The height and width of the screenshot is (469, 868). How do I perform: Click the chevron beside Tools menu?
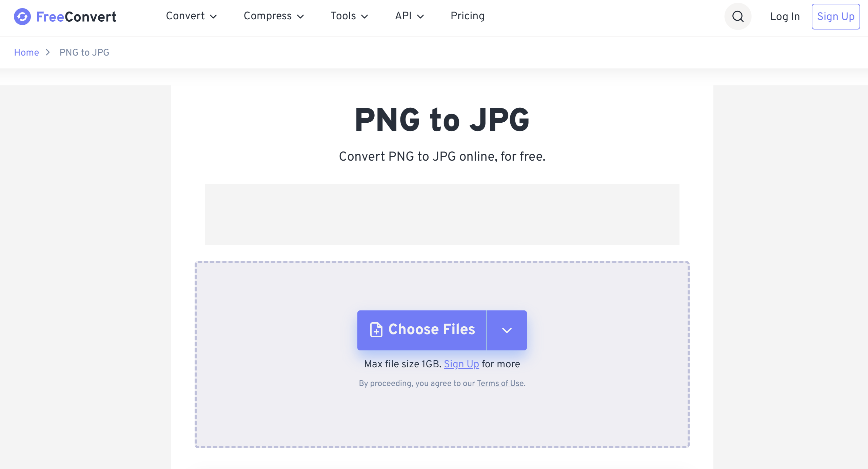tap(365, 17)
